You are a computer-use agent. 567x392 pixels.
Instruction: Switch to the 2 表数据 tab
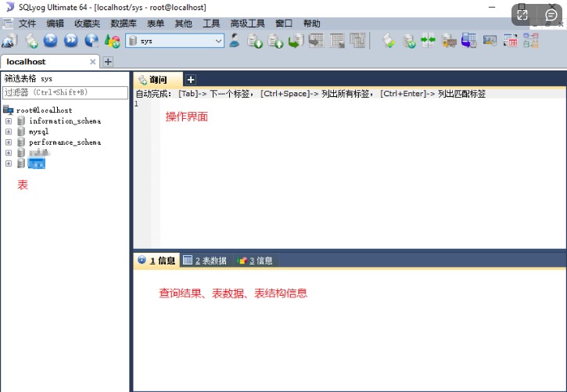(205, 261)
